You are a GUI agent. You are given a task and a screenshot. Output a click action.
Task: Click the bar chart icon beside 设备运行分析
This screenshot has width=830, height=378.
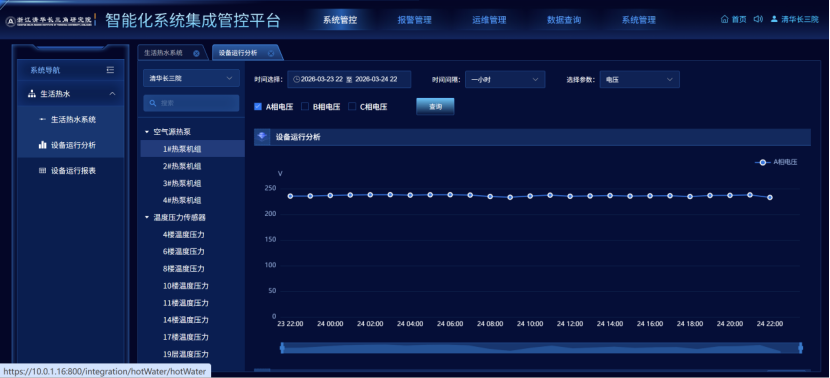pos(42,145)
